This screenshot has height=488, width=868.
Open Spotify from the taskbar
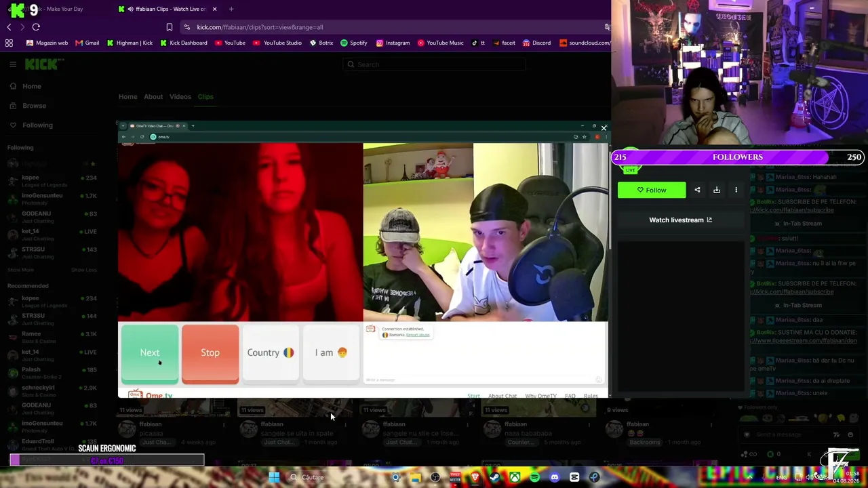[x=535, y=477]
